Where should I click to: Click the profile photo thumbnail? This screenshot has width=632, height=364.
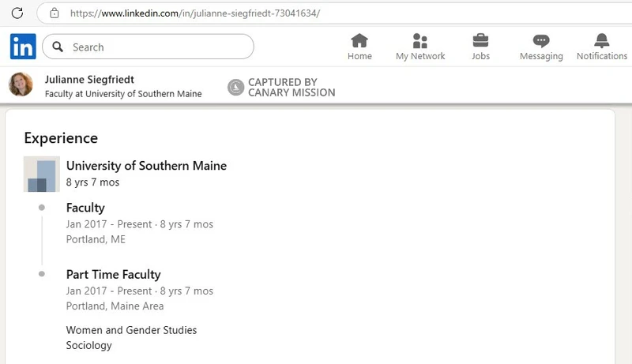pyautogui.click(x=21, y=84)
